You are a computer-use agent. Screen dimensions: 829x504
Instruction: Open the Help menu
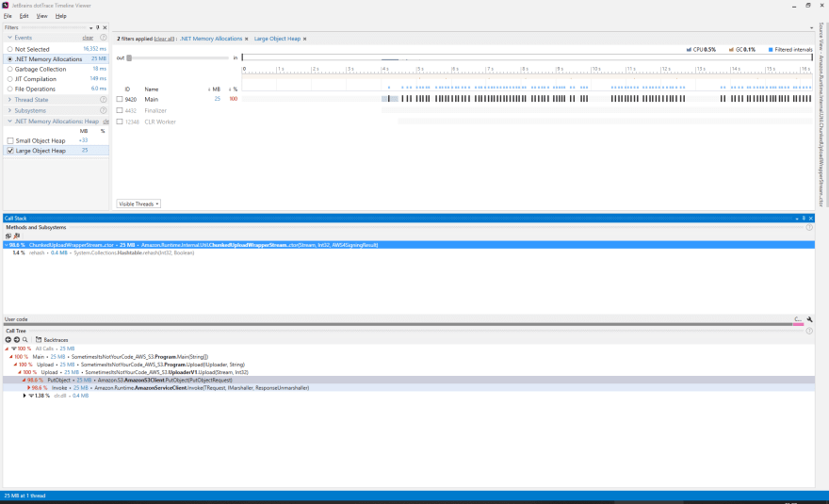61,16
